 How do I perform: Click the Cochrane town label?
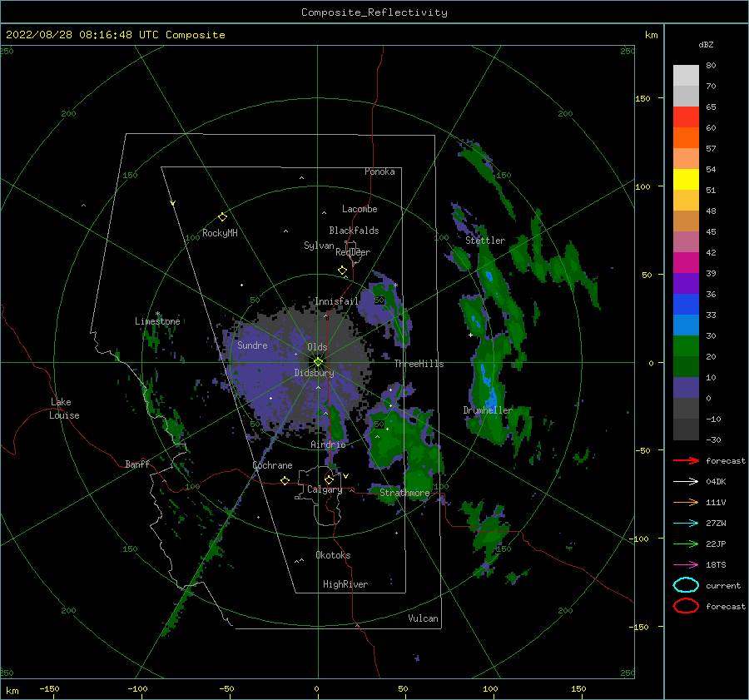pos(272,465)
